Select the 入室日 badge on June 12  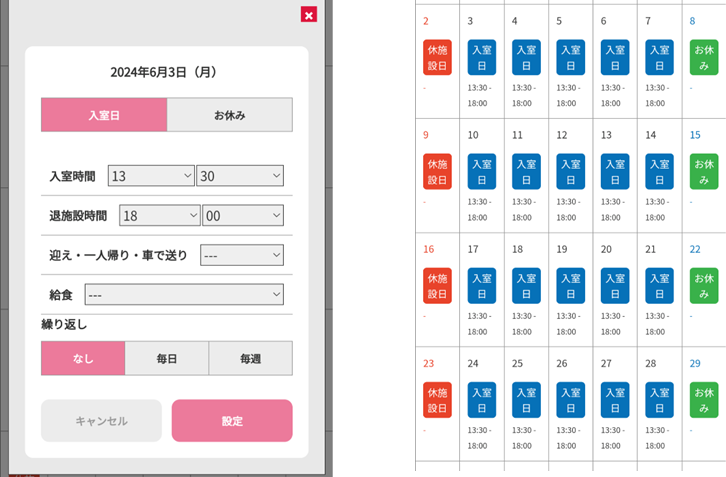pyautogui.click(x=570, y=171)
